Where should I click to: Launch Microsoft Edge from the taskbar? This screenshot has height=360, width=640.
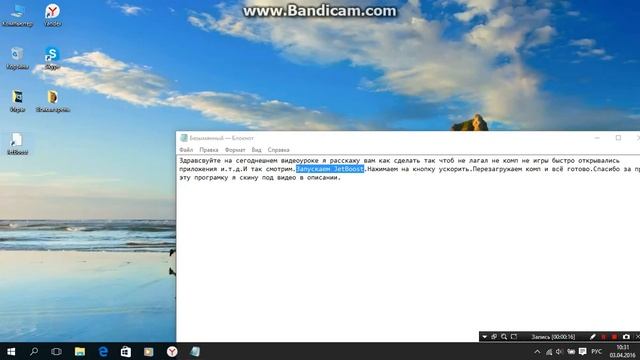103,351
